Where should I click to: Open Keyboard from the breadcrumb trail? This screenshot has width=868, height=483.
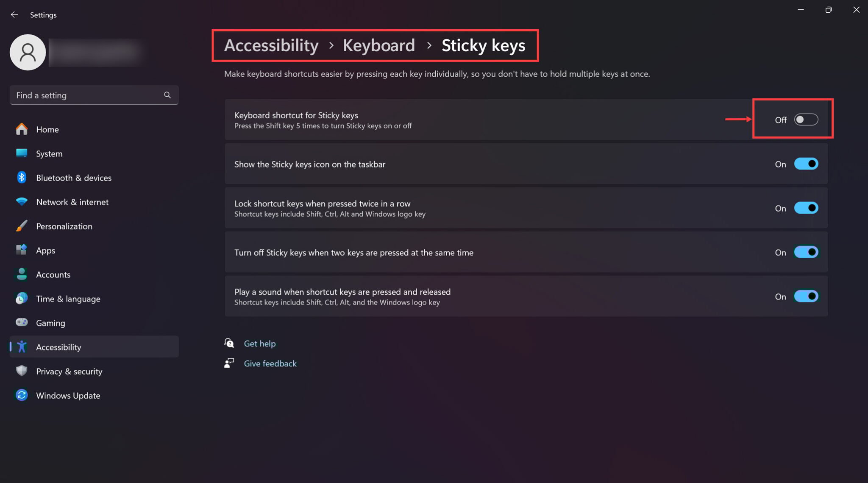(x=378, y=45)
